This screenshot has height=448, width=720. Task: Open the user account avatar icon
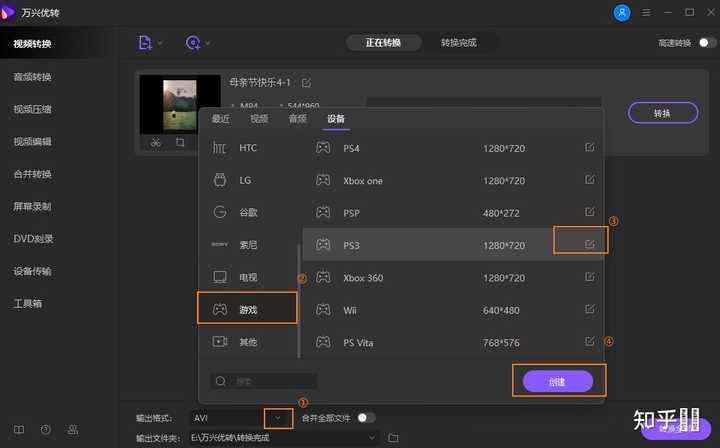622,12
